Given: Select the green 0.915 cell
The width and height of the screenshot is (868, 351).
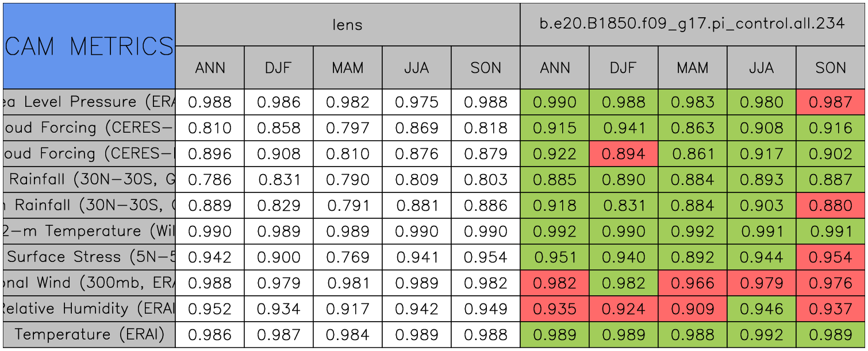Looking at the screenshot, I should click(x=555, y=128).
